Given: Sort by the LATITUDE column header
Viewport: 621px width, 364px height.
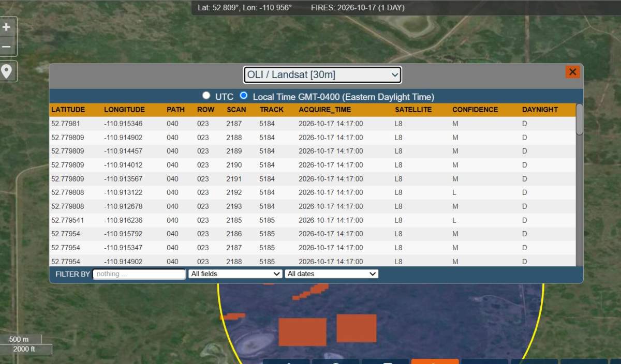Looking at the screenshot, I should (x=68, y=110).
